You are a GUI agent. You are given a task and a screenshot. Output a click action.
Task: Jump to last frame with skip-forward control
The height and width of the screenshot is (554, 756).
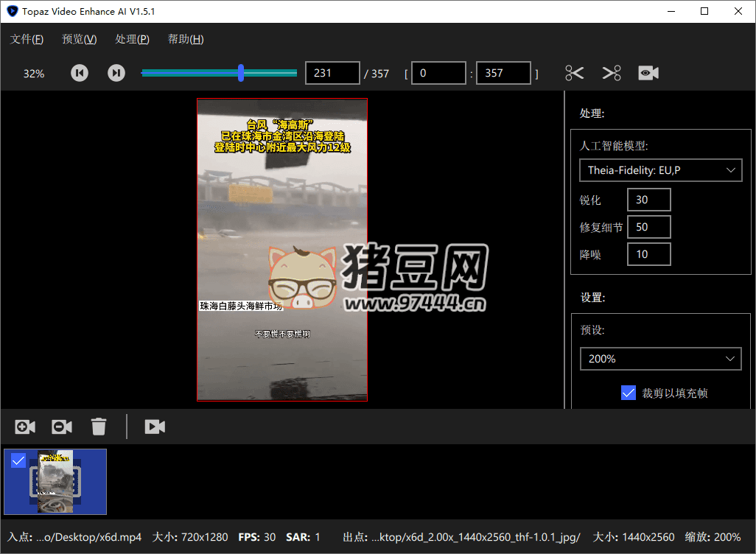point(116,73)
